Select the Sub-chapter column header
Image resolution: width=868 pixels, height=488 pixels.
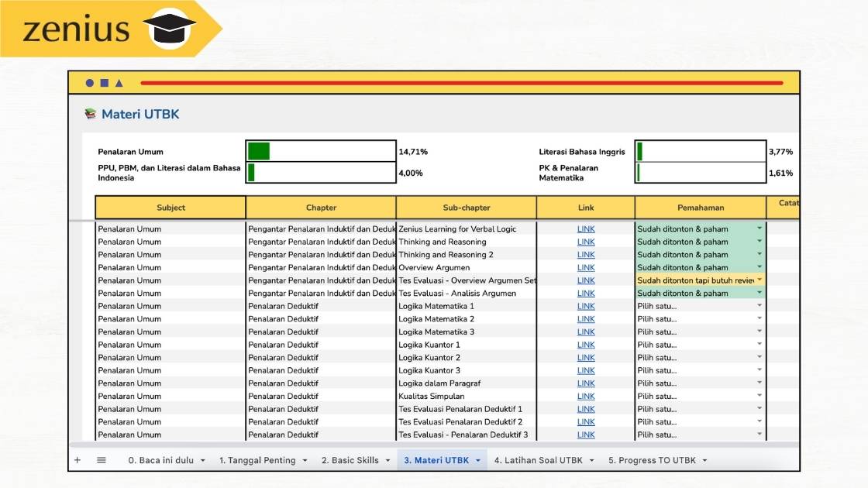[x=466, y=208]
